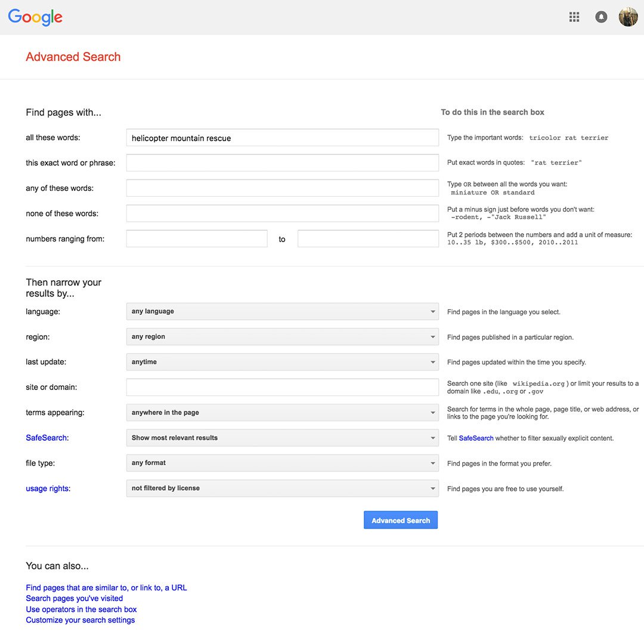
Task: Click the 'tricolor rat terrier' example text
Action: [x=568, y=138]
